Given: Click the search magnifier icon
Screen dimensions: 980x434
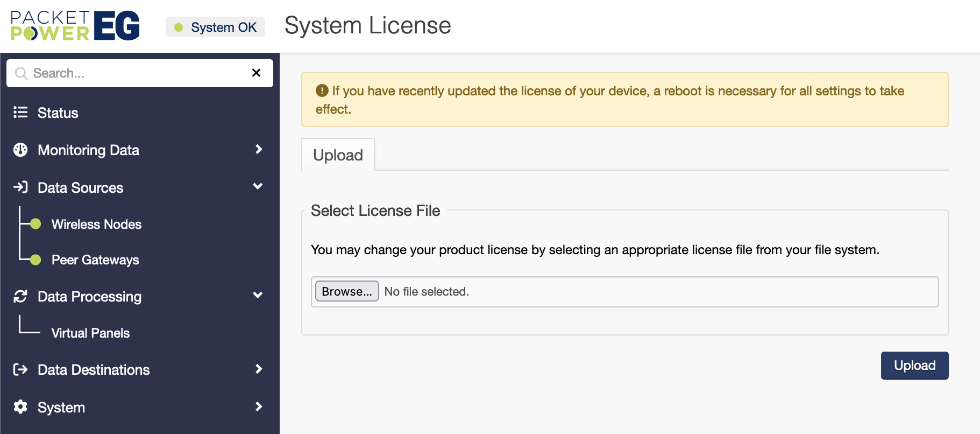Looking at the screenshot, I should pos(21,73).
